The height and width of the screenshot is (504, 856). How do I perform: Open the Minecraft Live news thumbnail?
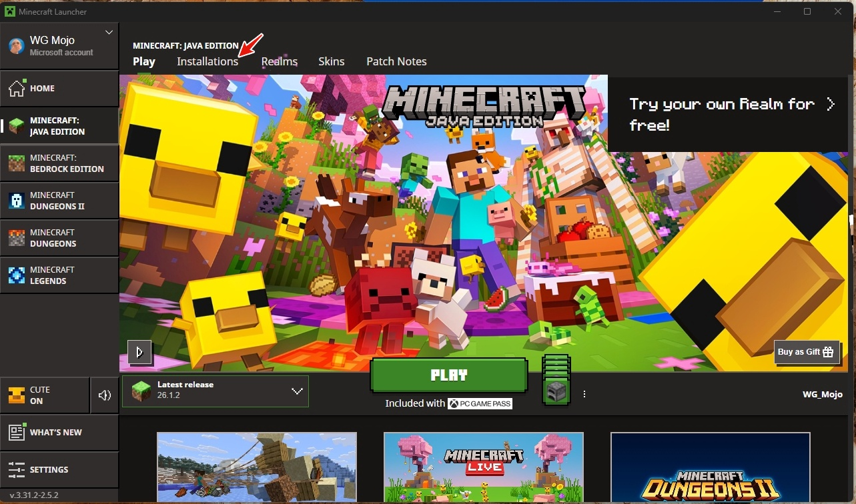(x=484, y=467)
